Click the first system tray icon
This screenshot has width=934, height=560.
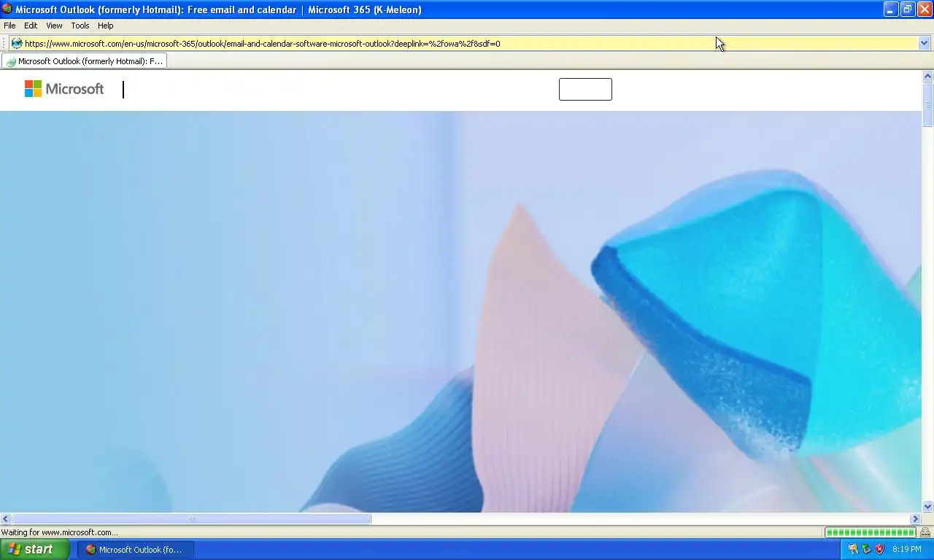pos(853,549)
